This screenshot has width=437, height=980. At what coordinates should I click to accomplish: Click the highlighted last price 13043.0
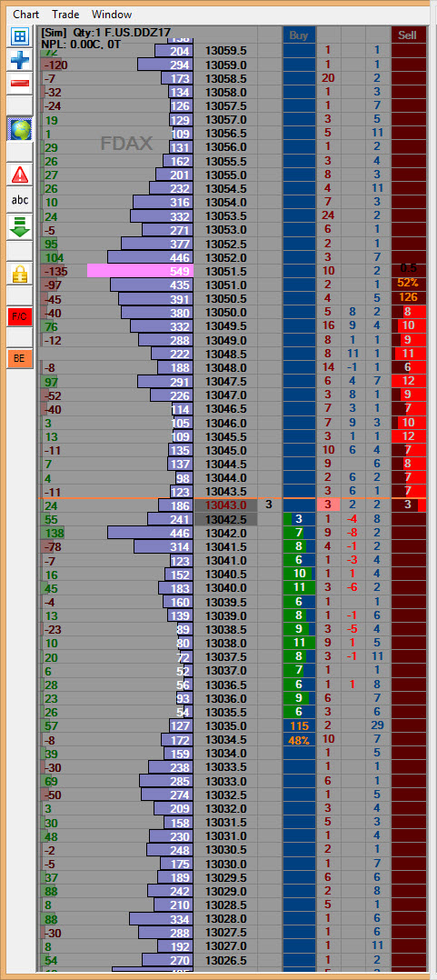[226, 505]
